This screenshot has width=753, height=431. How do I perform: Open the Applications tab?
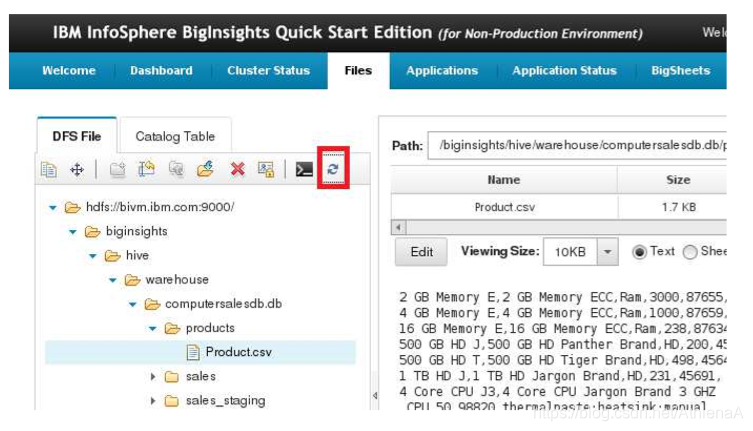(x=442, y=71)
